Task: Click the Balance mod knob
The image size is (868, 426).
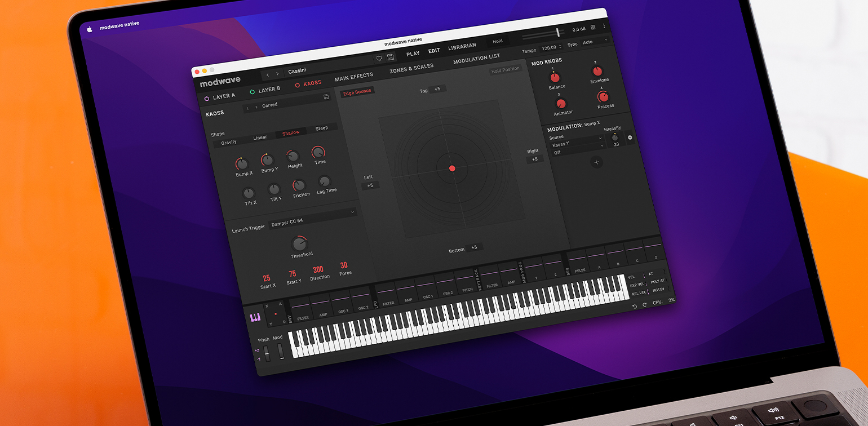Action: tap(555, 78)
